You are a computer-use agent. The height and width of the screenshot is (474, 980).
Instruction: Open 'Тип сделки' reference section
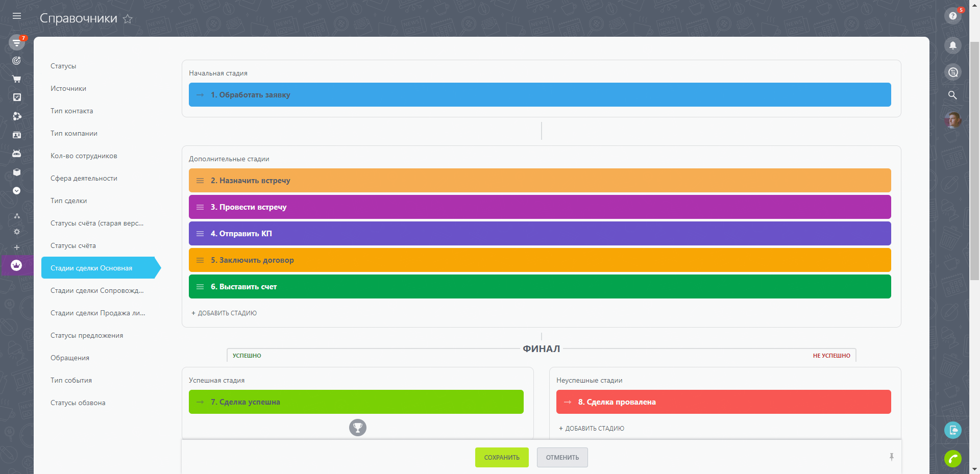68,201
